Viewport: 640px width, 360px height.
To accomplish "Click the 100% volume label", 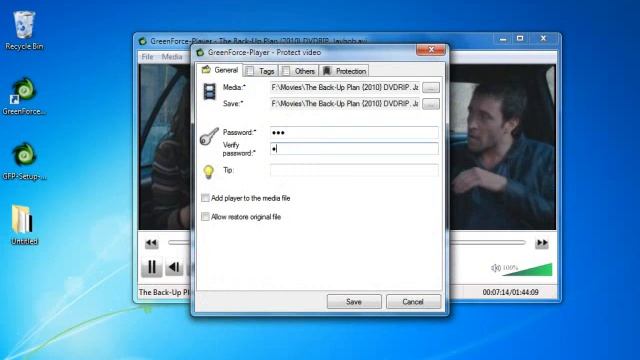I will click(510, 268).
